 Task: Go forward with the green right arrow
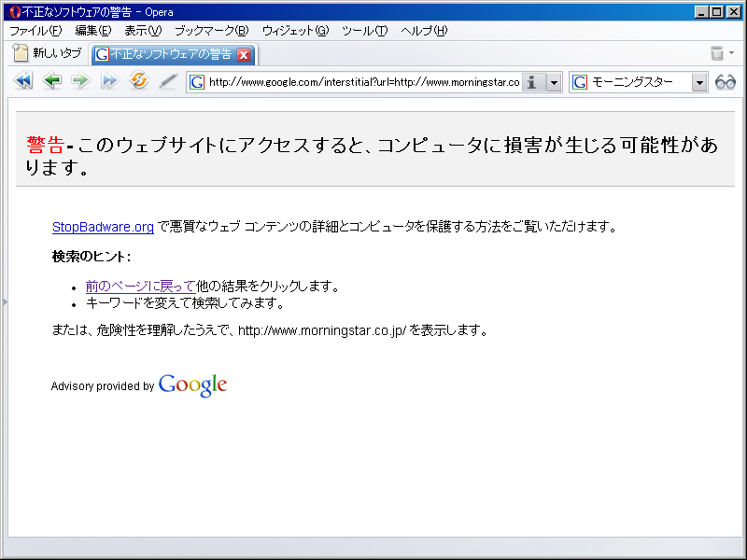tap(80, 81)
